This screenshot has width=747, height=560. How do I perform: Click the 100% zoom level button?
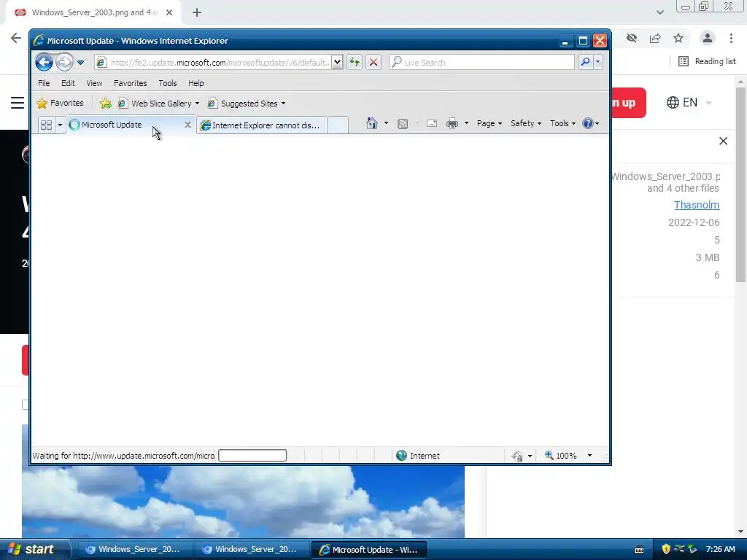(561, 456)
